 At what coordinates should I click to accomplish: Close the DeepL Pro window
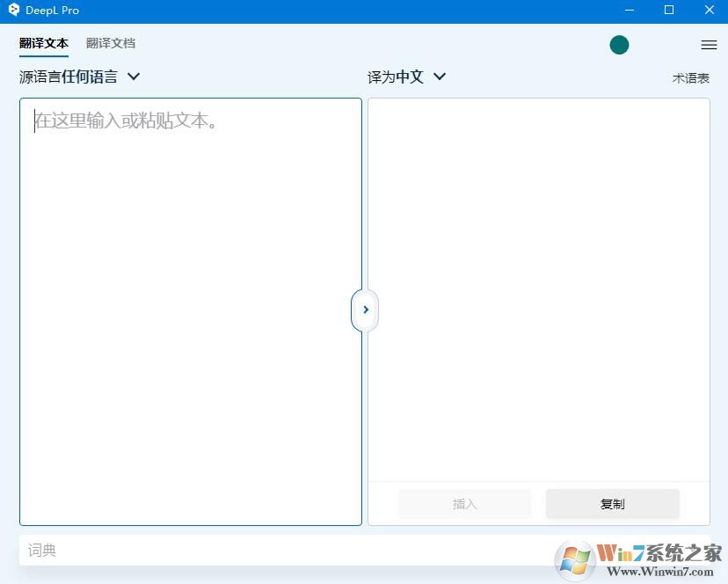710,11
